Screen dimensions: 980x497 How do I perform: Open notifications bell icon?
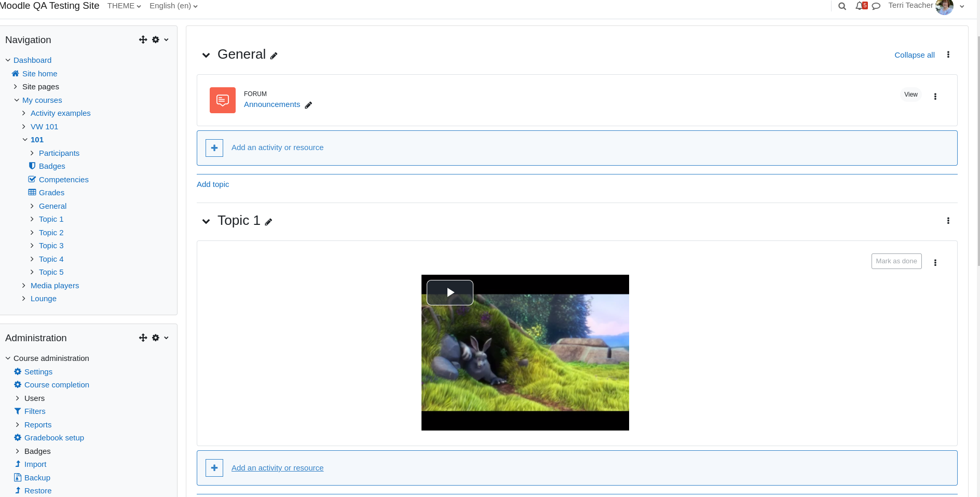tap(860, 6)
